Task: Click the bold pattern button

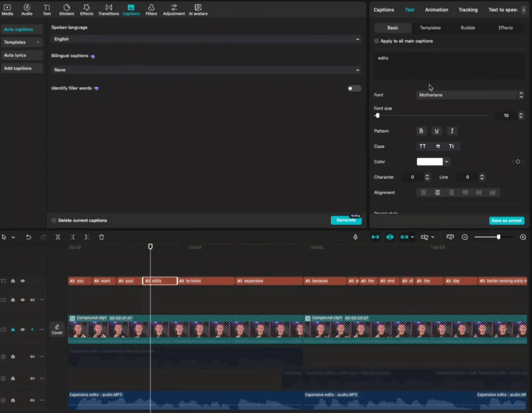Action: [x=421, y=131]
